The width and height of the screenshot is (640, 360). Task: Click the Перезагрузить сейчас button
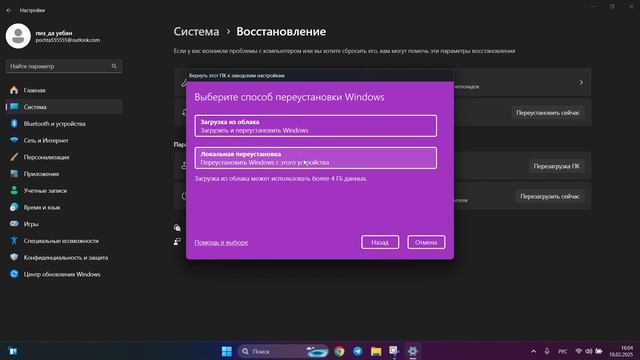click(549, 196)
